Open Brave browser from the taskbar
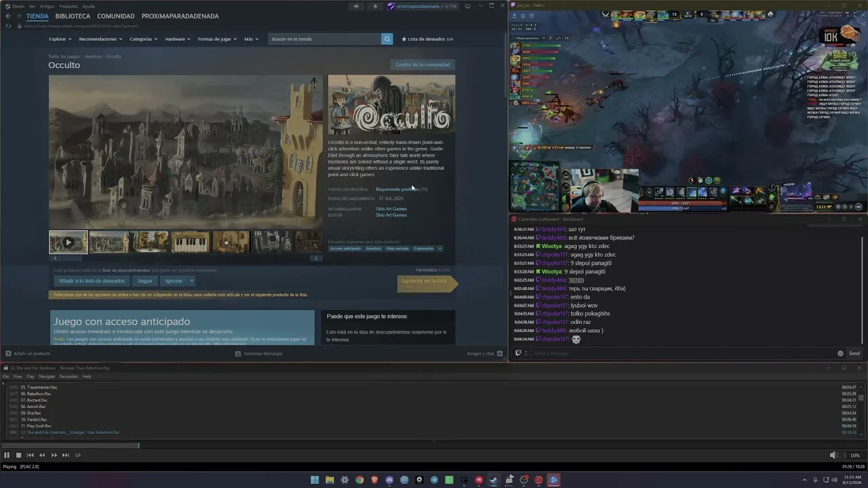Image resolution: width=868 pixels, height=488 pixels. coord(374,480)
